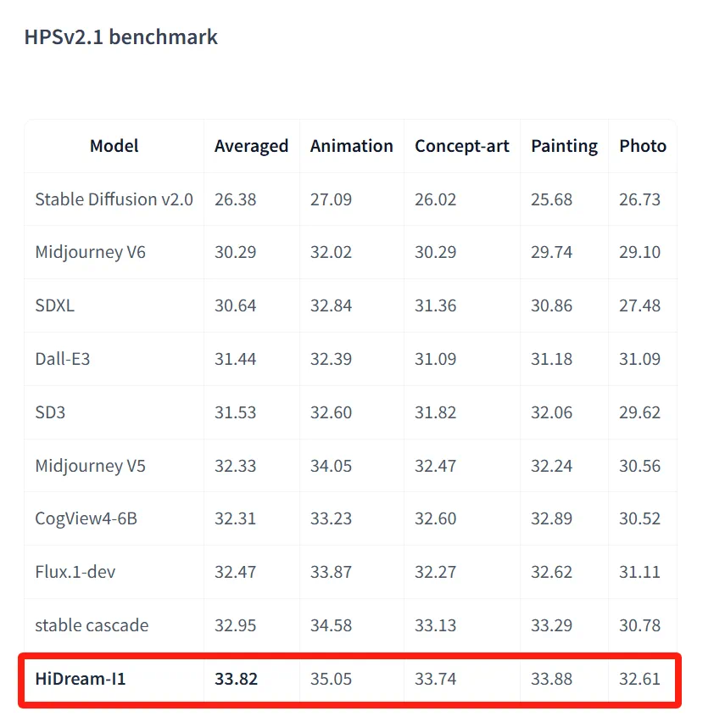Select HiDream-I1 animation score 35.05
Viewport: 725px width, 728px height.
(331, 678)
